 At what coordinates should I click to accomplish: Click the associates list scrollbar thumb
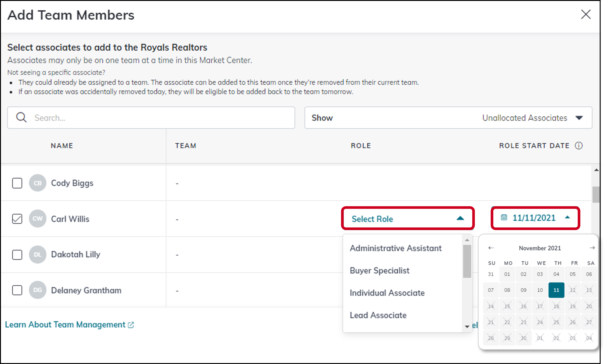(x=596, y=194)
